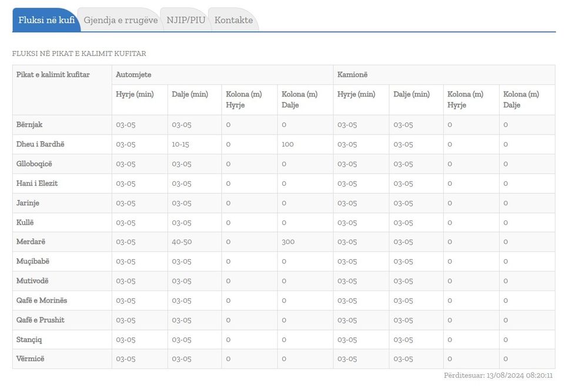Click the Fluksi në pikat e kalimit kufitar heading
This screenshot has height=392, width=576.
pos(79,53)
